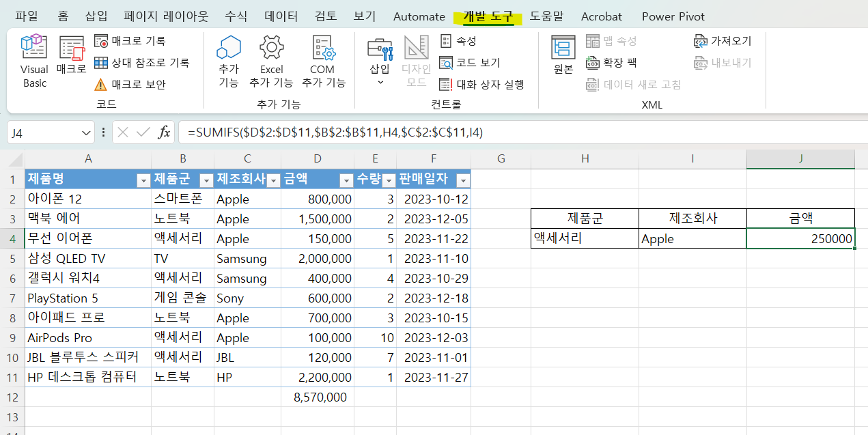Select cell containing 아이폰 12
868x435 pixels.
[x=88, y=199]
